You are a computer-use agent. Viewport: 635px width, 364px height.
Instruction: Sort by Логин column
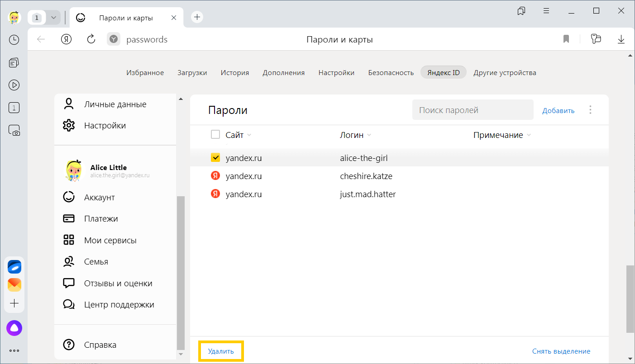[x=356, y=135]
